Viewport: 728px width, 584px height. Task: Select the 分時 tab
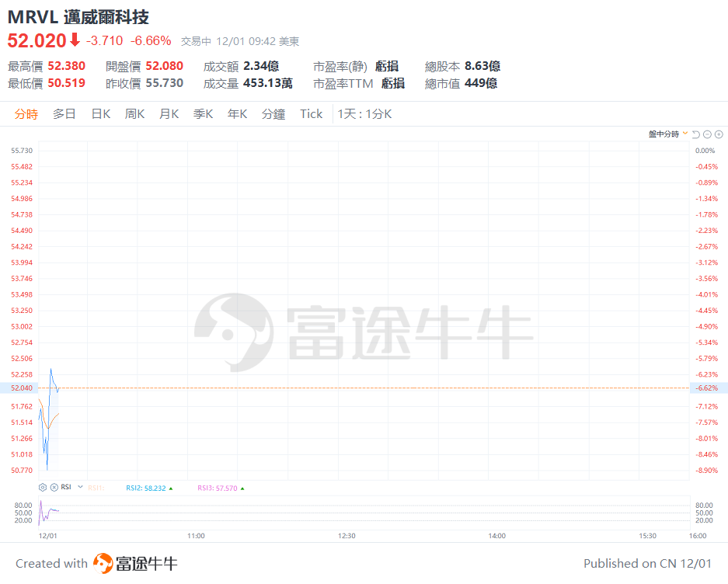pyautogui.click(x=26, y=114)
